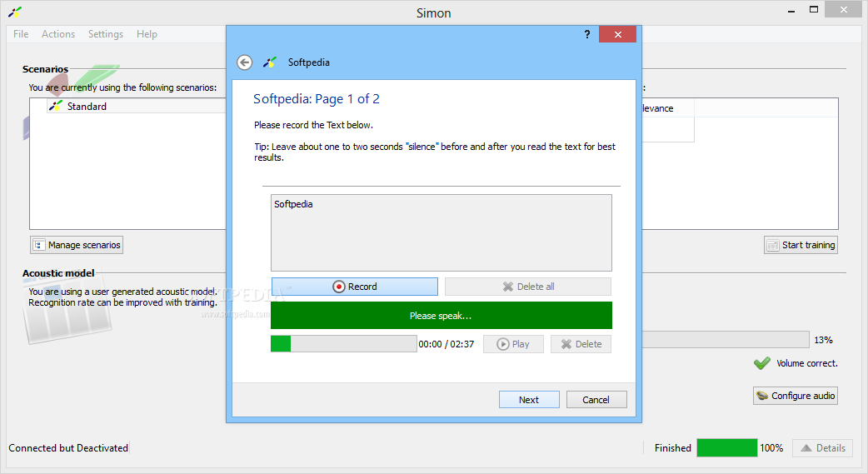Click the back arrow in Softpedia dialog
This screenshot has width=868, height=474.
pos(245,62)
